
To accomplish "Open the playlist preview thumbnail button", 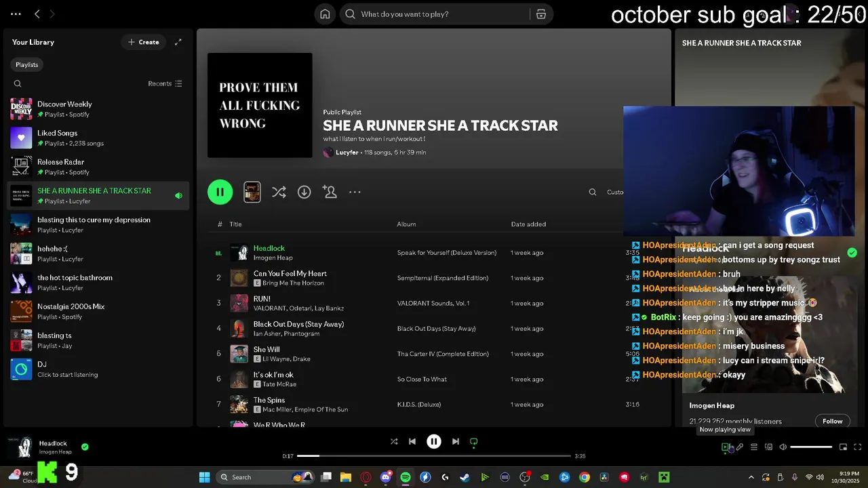I will (252, 192).
